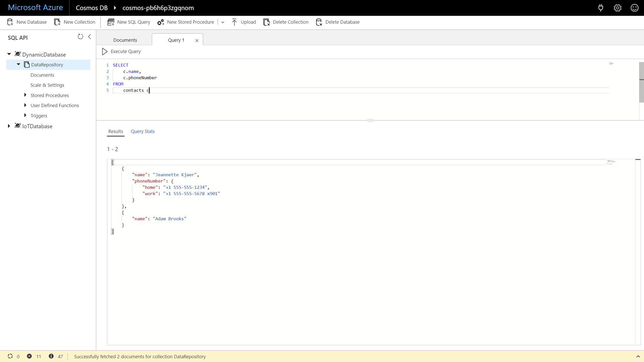Click the Upload arrow icon
The height and width of the screenshot is (362, 644).
pos(234,22)
